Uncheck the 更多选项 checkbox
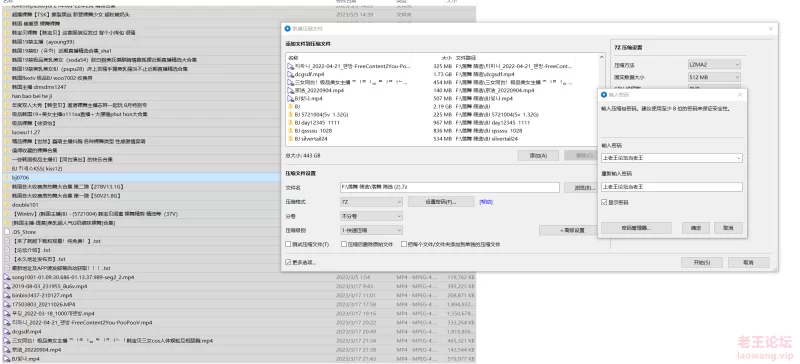 pyautogui.click(x=288, y=262)
